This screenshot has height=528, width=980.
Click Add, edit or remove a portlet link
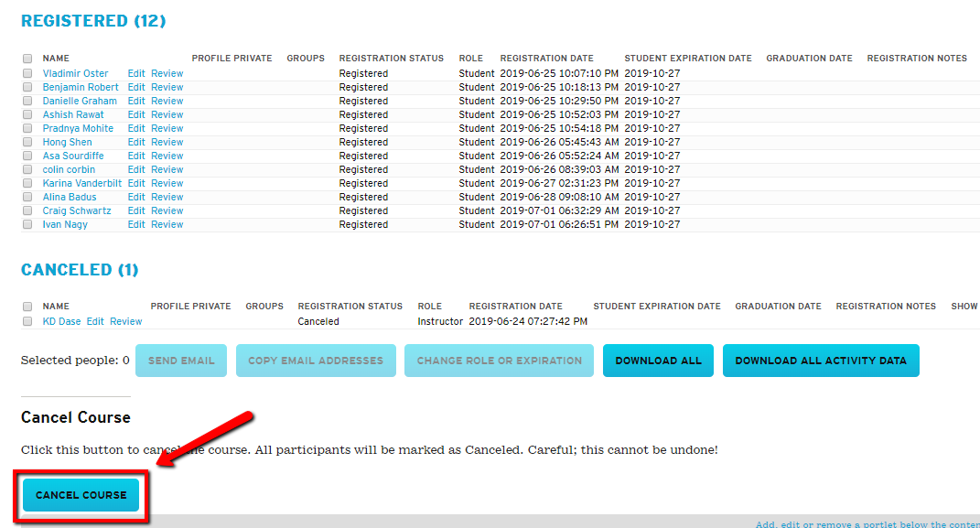866,523
